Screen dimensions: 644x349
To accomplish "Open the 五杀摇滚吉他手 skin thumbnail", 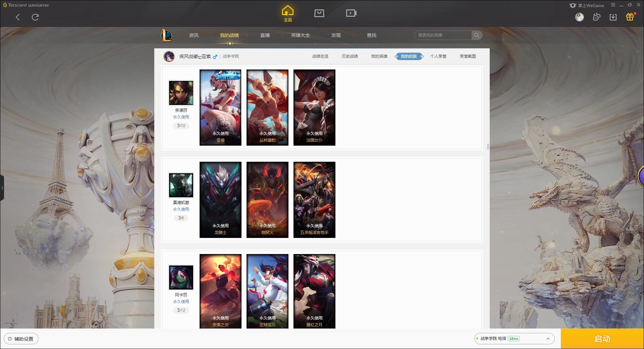I will 314,200.
